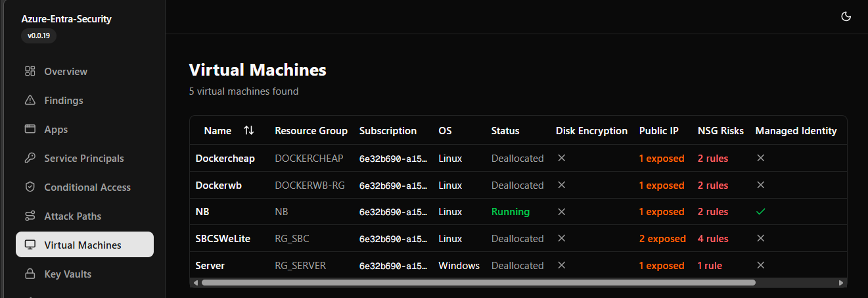Screen dimensions: 868x298
Task: Click the Apps window icon
Action: click(30, 129)
